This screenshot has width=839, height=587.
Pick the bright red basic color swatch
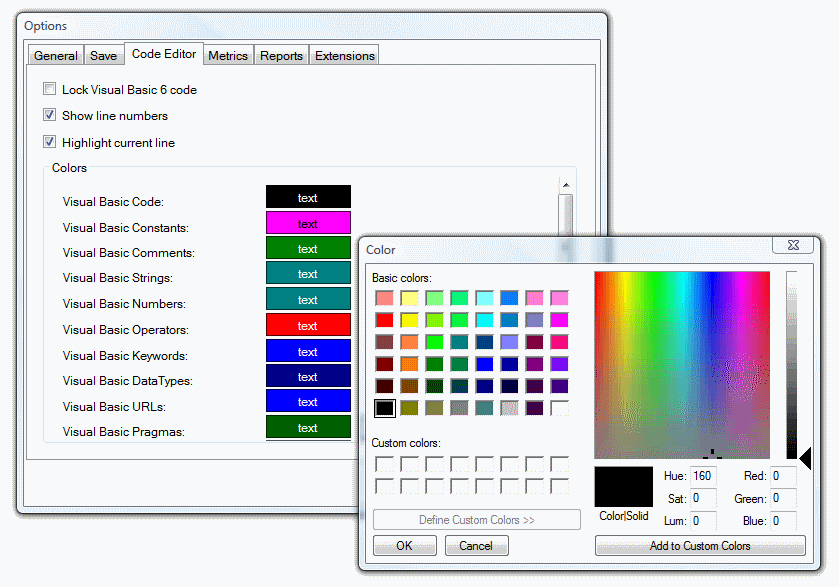click(x=385, y=320)
